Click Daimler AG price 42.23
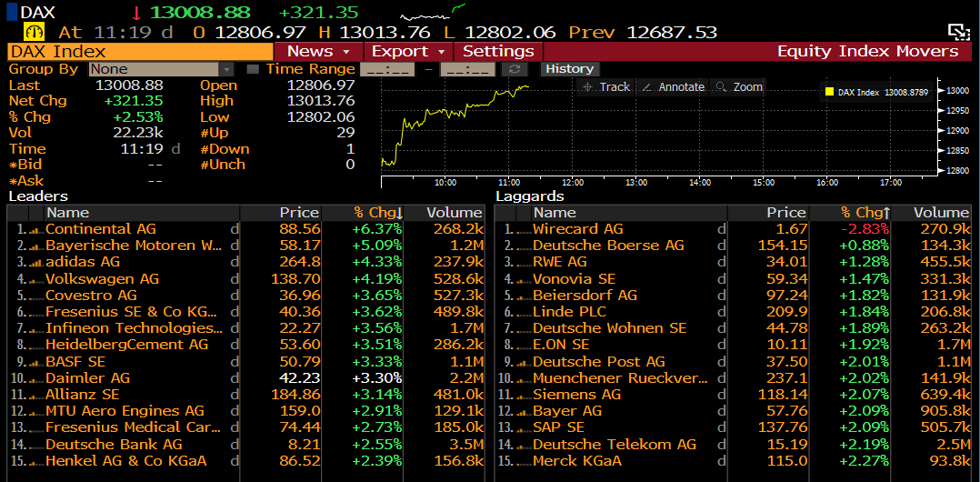 tap(299, 378)
